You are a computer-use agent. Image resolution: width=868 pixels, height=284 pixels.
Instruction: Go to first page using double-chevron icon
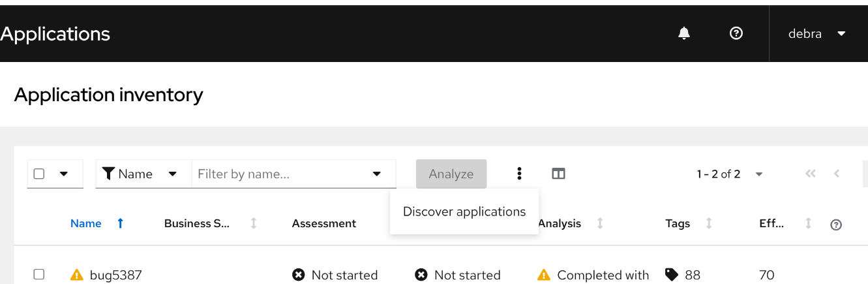tap(811, 174)
